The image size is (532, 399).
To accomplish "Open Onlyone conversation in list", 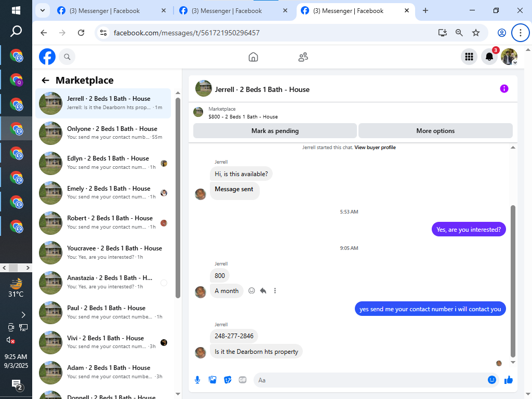I will 103,133.
